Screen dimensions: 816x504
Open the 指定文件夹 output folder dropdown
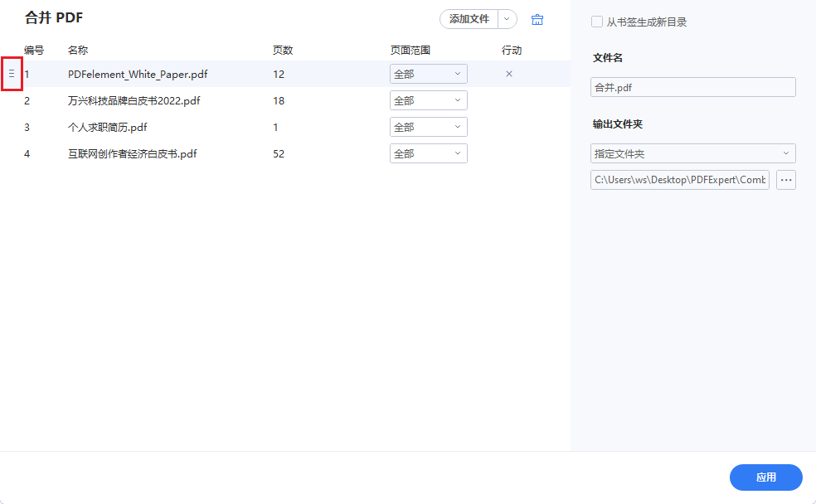point(692,153)
